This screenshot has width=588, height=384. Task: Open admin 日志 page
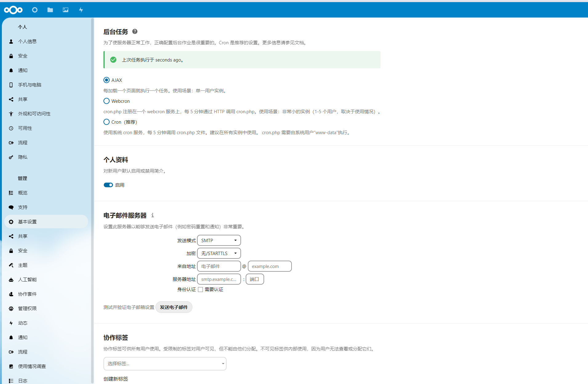(x=46, y=380)
